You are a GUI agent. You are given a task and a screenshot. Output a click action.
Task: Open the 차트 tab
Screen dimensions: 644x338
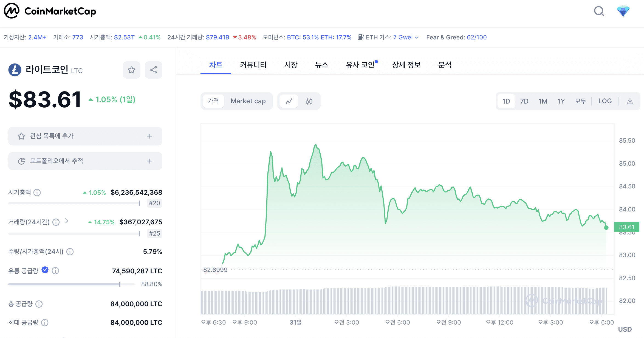216,65
